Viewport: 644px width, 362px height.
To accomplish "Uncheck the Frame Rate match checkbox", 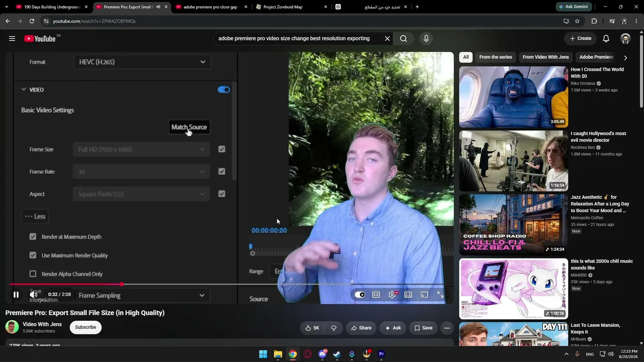I will [221, 171].
